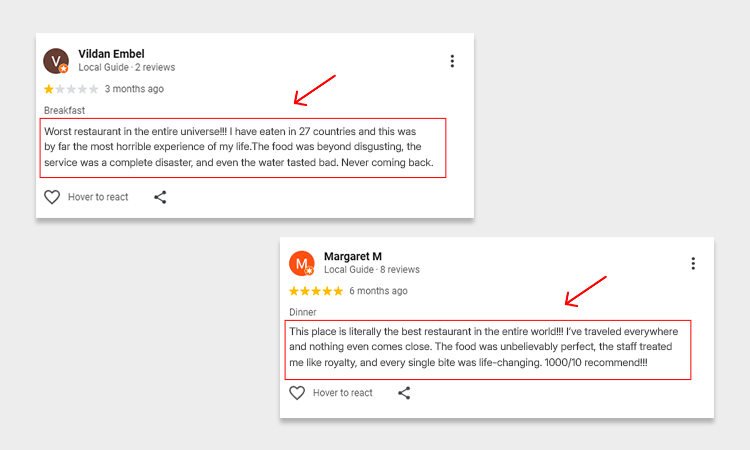
Task: Click the five-star rating on Margaret M's review
Action: click(x=316, y=291)
